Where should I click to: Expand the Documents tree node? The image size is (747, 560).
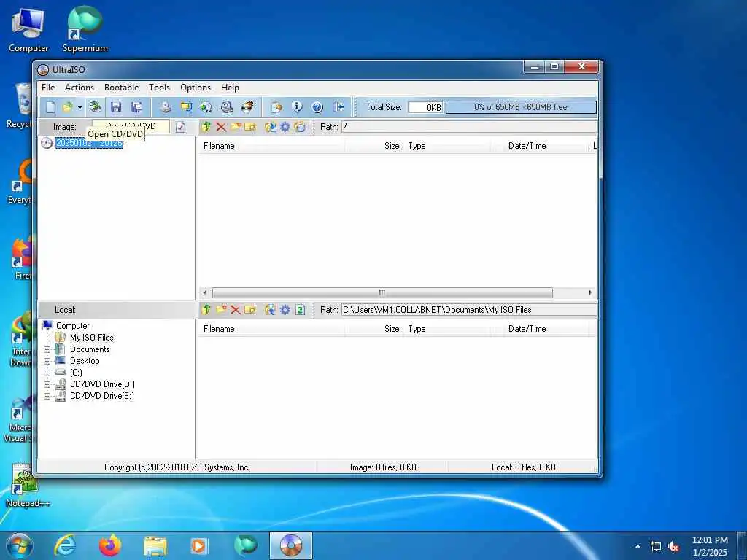47,349
